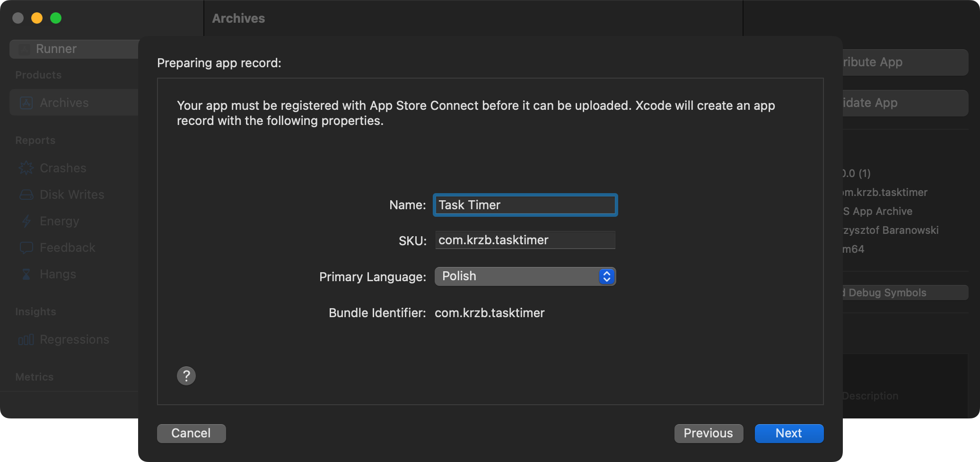980x462 pixels.
Task: Click the Runner app icon
Action: coord(24,49)
